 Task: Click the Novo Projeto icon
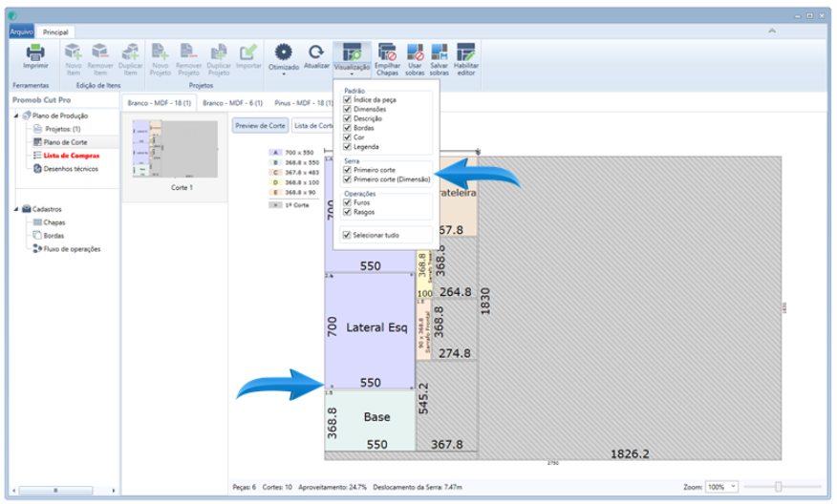pos(161,52)
